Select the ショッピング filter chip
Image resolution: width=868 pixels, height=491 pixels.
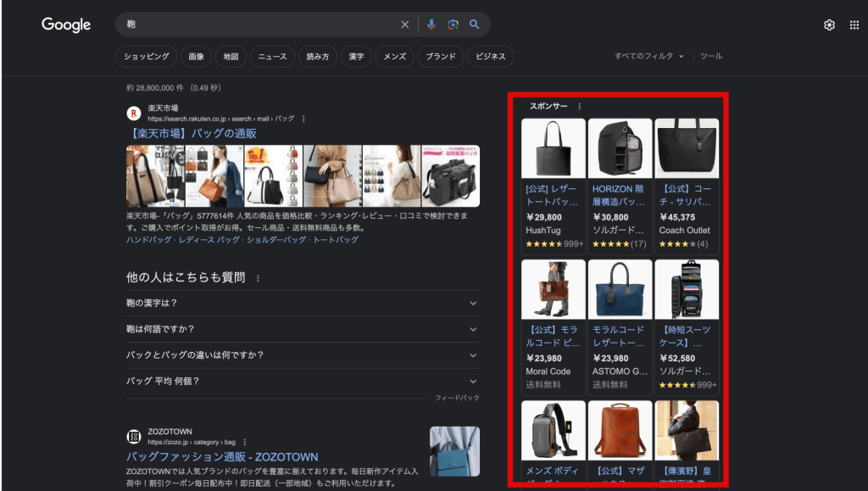[146, 57]
